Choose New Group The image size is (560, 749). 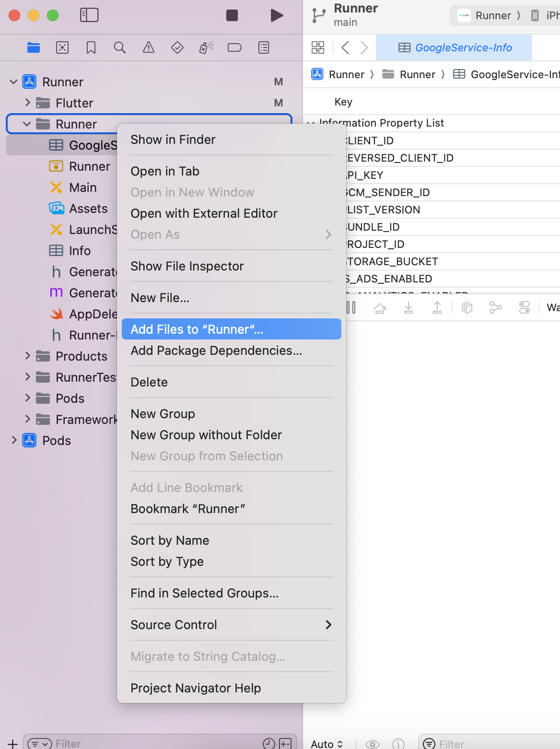pyautogui.click(x=232, y=414)
